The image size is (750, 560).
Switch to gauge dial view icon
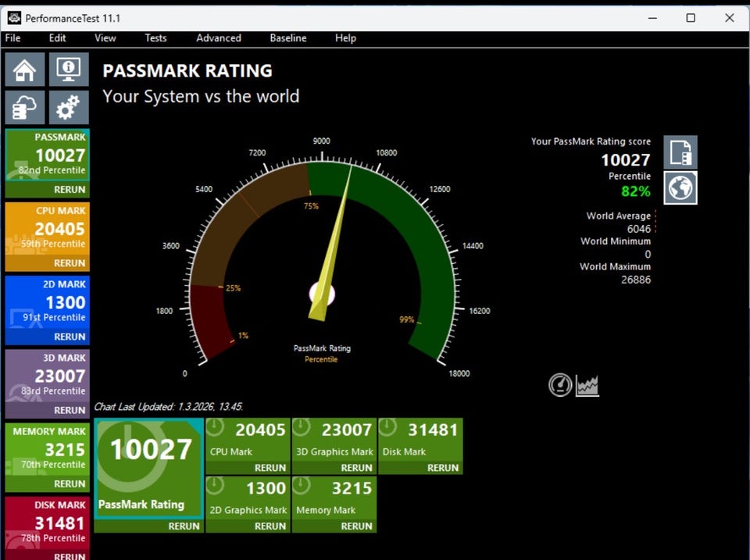pyautogui.click(x=560, y=385)
